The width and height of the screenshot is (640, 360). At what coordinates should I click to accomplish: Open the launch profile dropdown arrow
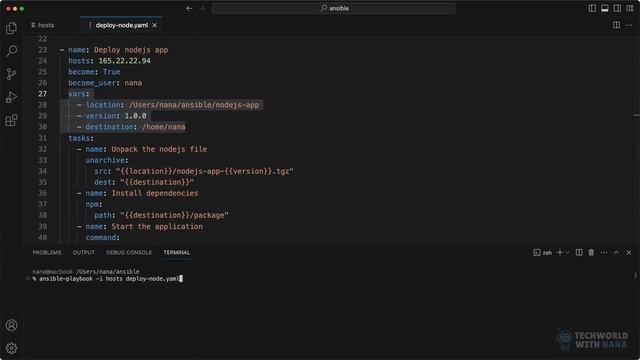click(568, 253)
